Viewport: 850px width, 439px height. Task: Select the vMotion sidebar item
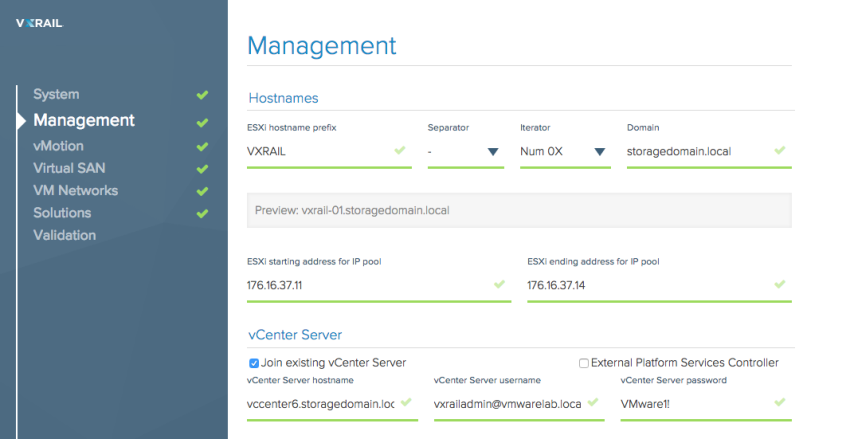click(x=59, y=146)
